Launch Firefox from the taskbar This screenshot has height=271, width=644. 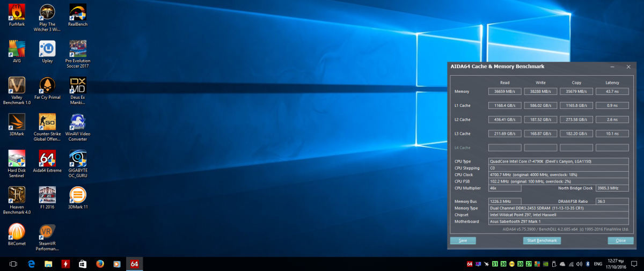(100, 264)
